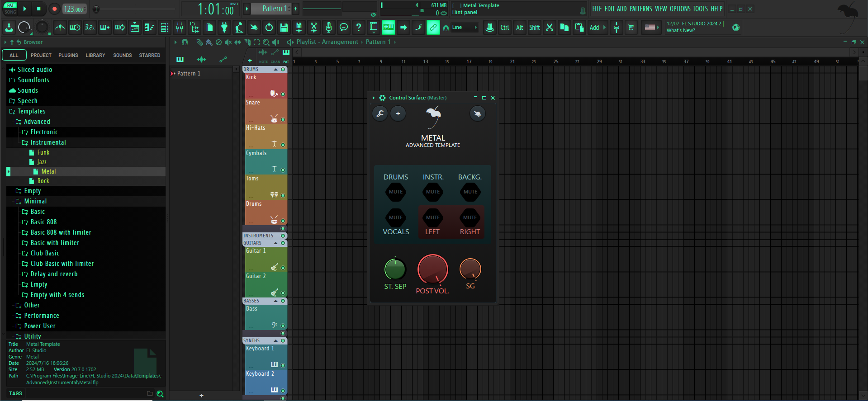
Task: Click the record button in the transport bar
Action: 54,9
